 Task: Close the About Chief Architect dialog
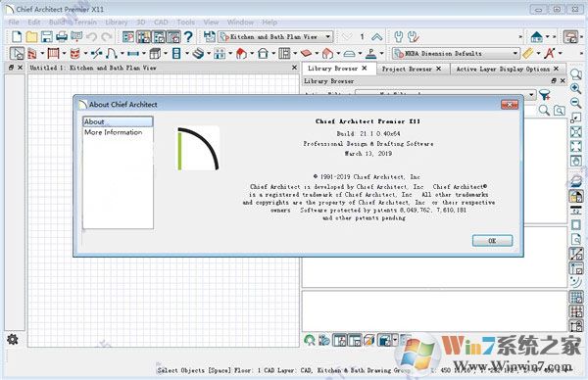pyautogui.click(x=510, y=105)
